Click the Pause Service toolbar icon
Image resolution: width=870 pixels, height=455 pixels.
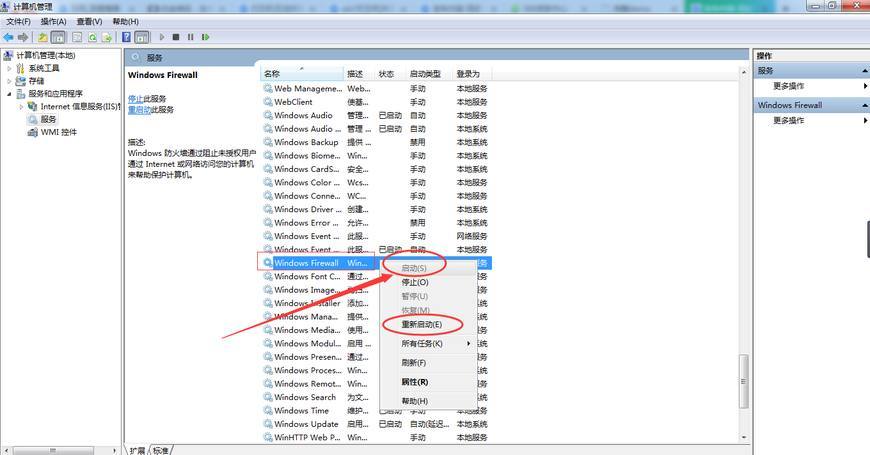coord(190,37)
